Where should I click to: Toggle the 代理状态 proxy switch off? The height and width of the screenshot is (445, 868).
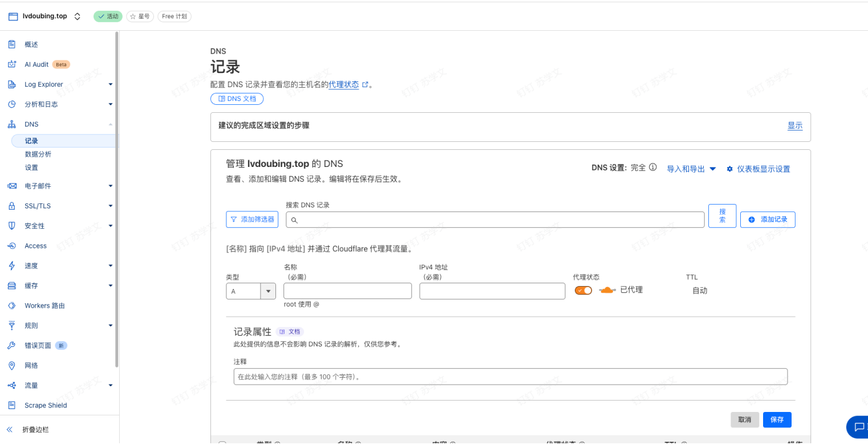(583, 291)
